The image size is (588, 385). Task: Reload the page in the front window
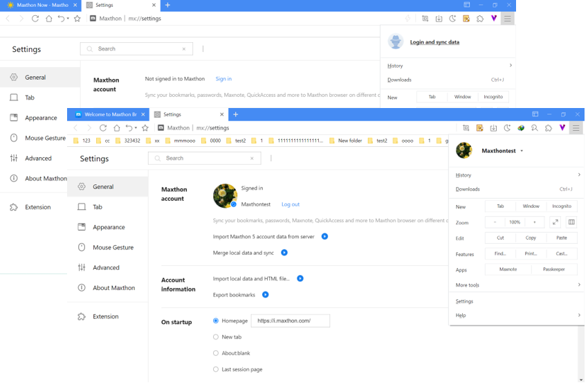click(x=103, y=128)
